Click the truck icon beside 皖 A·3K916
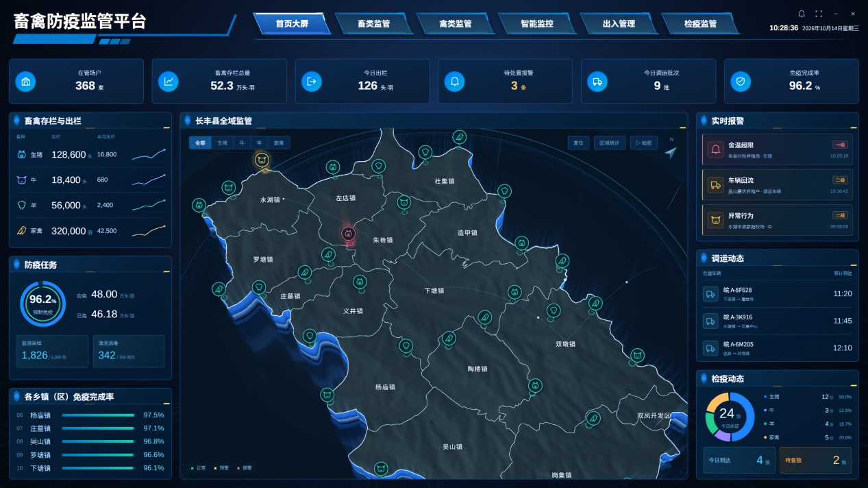 point(710,321)
